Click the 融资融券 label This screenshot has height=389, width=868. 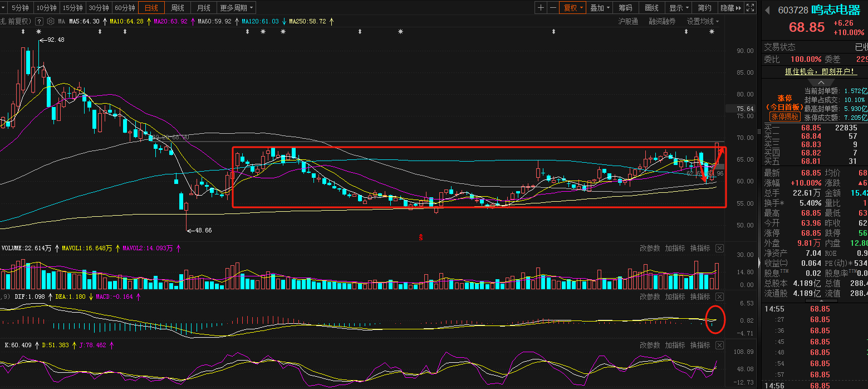[662, 21]
